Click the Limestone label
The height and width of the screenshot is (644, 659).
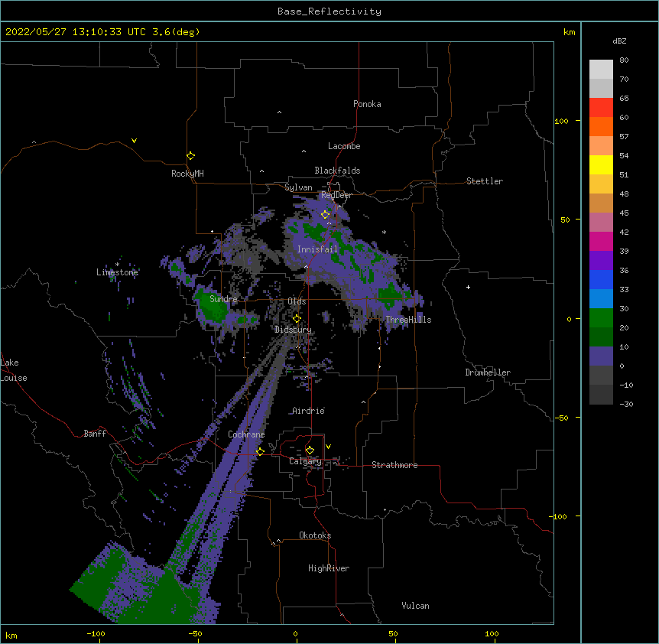coord(117,272)
